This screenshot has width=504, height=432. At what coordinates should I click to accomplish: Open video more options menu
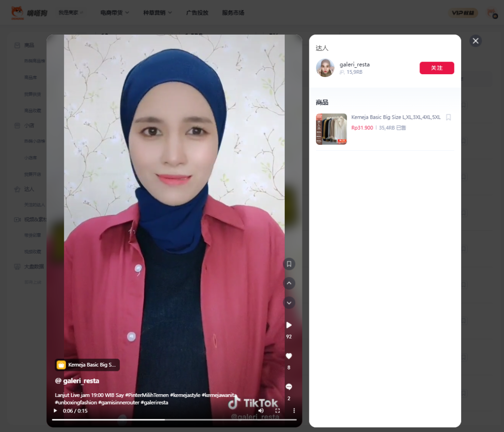294,411
